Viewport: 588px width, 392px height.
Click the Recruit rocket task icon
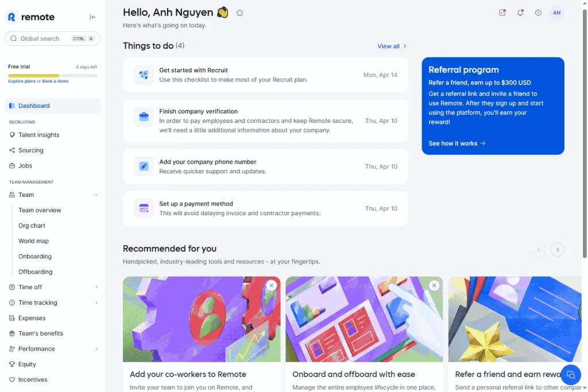tap(144, 75)
